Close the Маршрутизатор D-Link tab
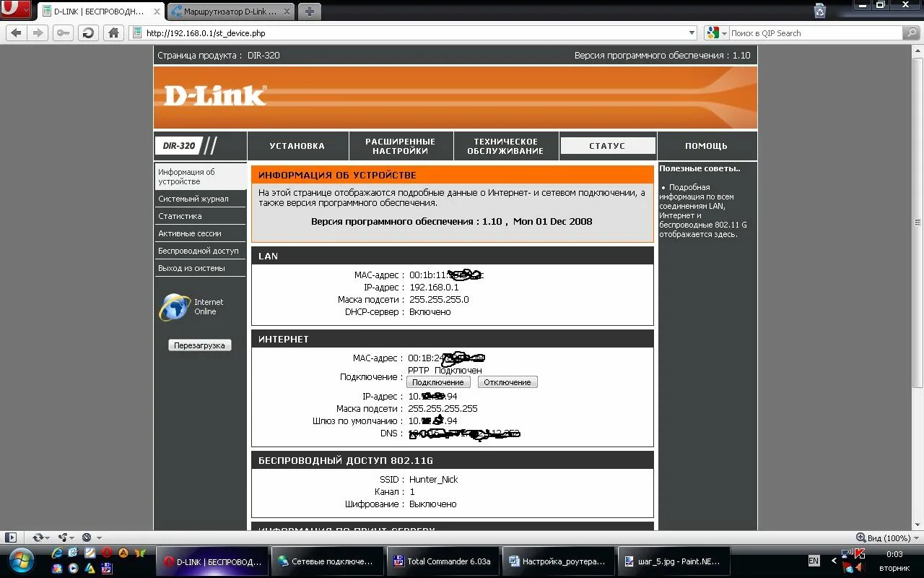The width and height of the screenshot is (924, 578). (x=287, y=12)
